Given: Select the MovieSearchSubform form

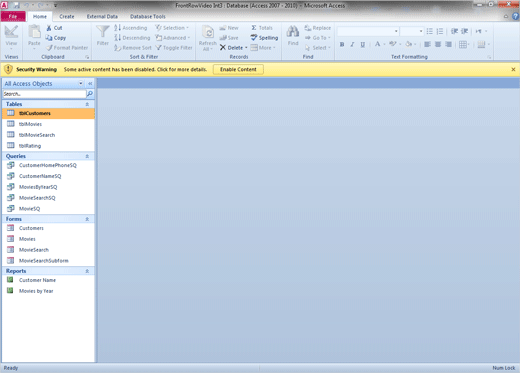Looking at the screenshot, I should click(x=48, y=261).
